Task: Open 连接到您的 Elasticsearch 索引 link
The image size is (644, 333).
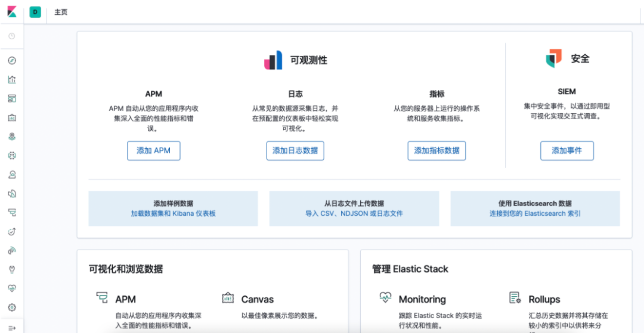Action: 535,214
